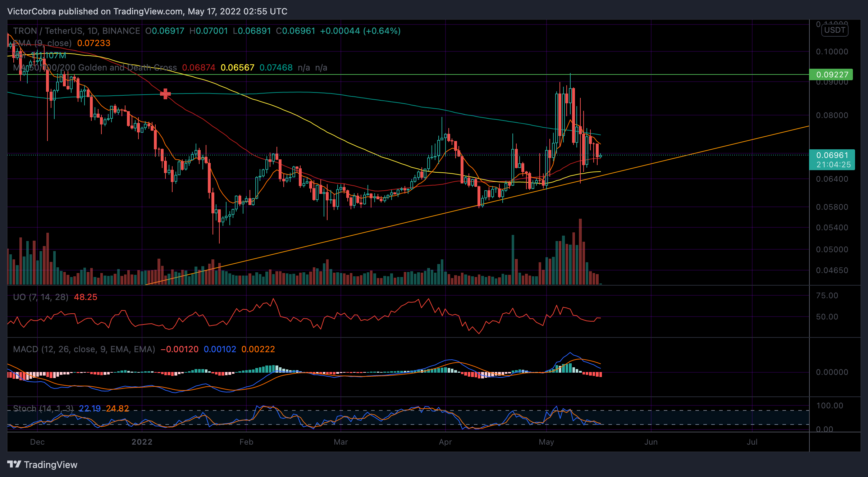Click the VictorCobra published on TradingView.com header

coord(147,12)
